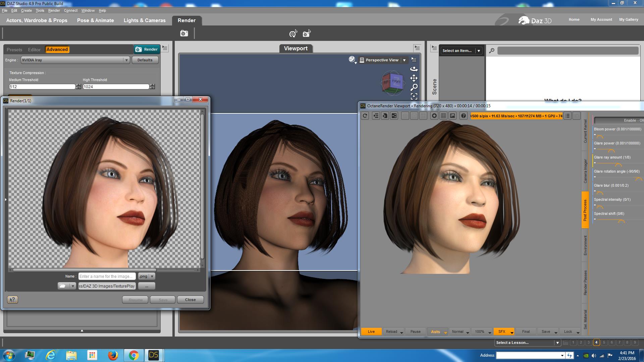Open the .png file format dropdown
Screen dimensions: 644x362
pyautogui.click(x=146, y=276)
